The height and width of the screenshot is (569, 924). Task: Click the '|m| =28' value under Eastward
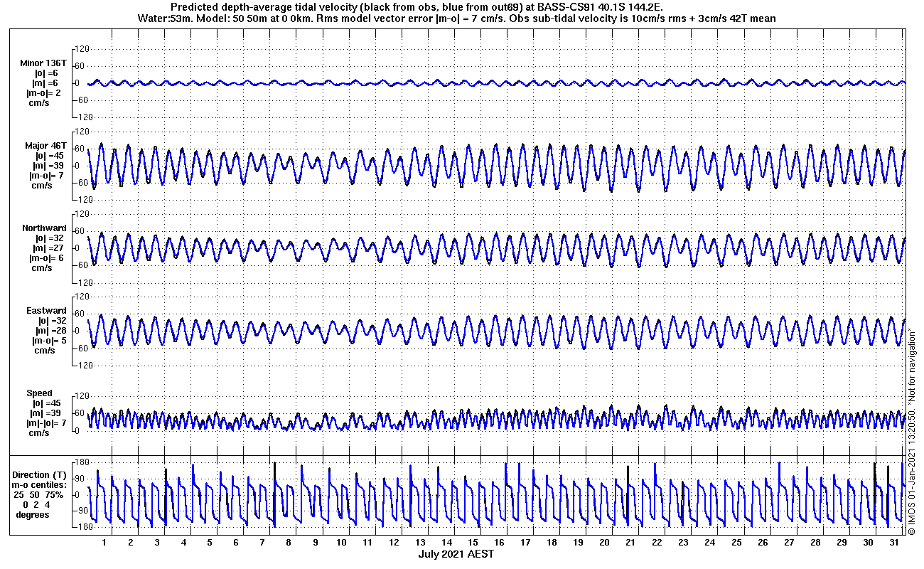pyautogui.click(x=48, y=331)
